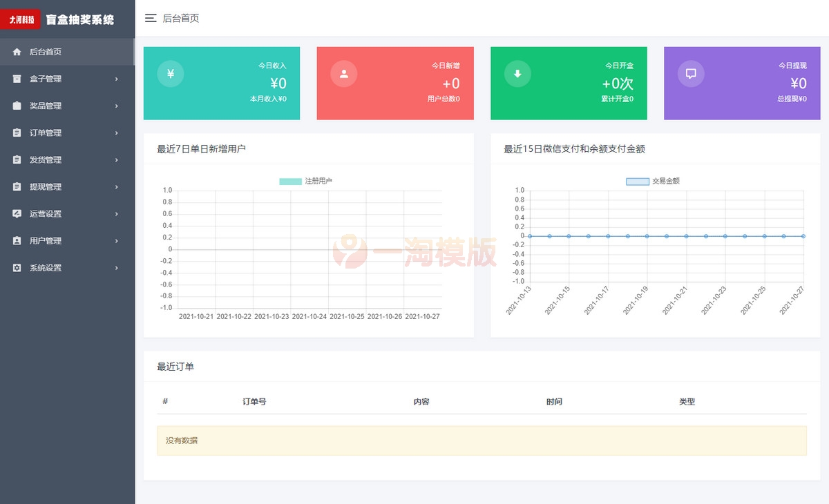Click the 盒子管理 sidebar icon
This screenshot has width=829, height=504.
point(15,79)
